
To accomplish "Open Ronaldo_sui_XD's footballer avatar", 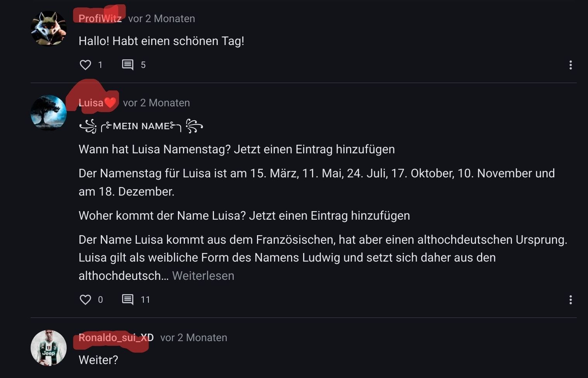I will coord(48,348).
